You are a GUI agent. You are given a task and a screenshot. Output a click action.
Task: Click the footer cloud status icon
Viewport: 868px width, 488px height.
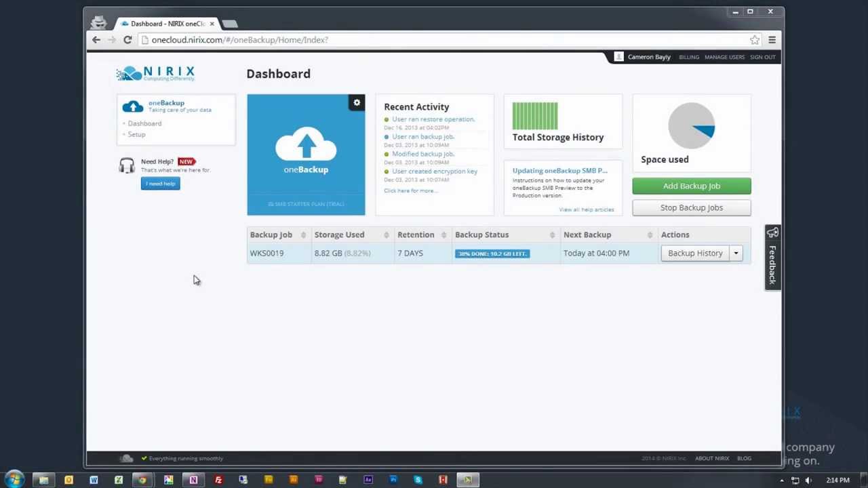[x=126, y=458]
